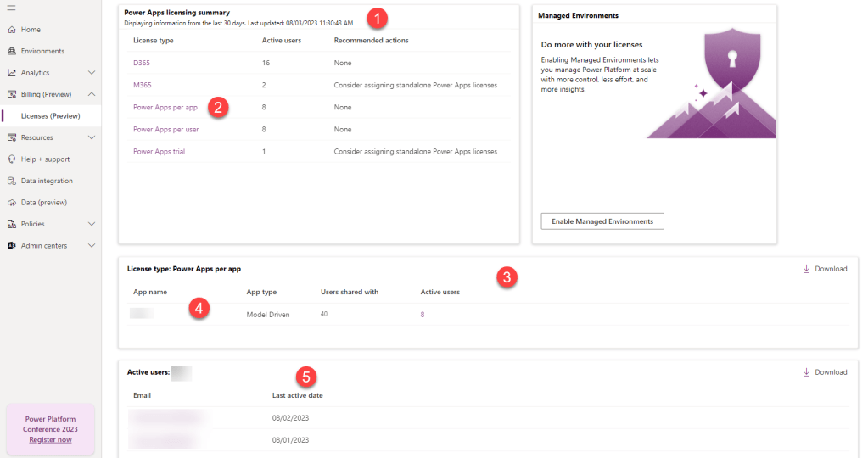Click the hamburger menu icon
This screenshot has height=458, width=868.
pyautogui.click(x=11, y=8)
